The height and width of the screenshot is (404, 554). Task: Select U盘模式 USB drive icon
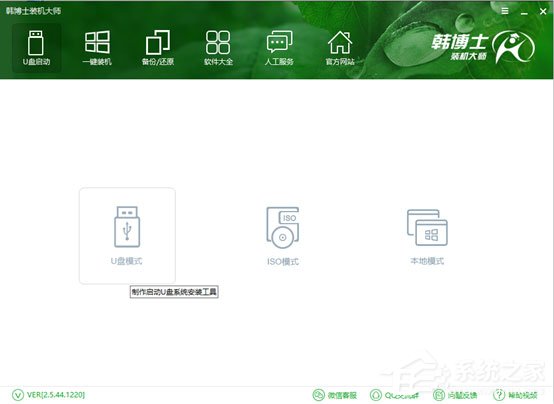click(x=127, y=227)
